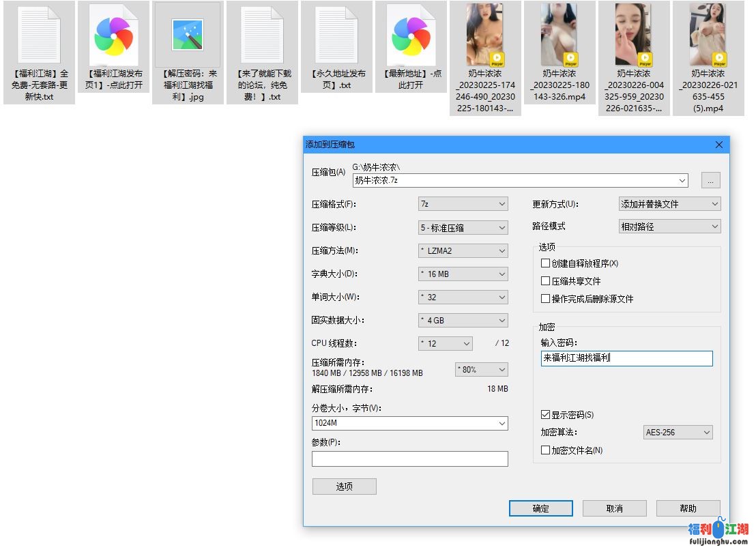Check the 操作完成后删除源文件 option
The height and width of the screenshot is (552, 756).
point(545,299)
